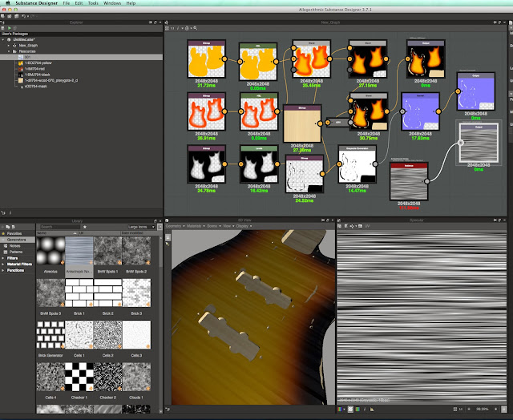
Task: Select the wood texture Bitmap node
Action: [301, 125]
